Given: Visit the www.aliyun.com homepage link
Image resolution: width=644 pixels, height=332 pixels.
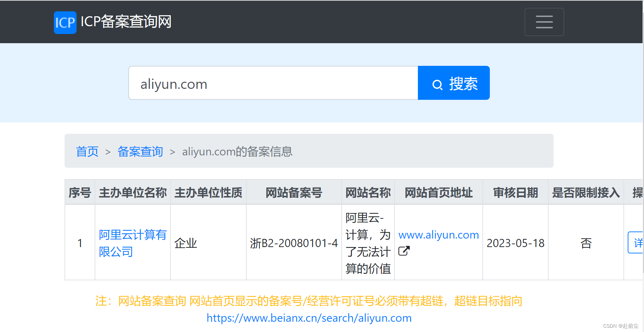Looking at the screenshot, I should (438, 235).
